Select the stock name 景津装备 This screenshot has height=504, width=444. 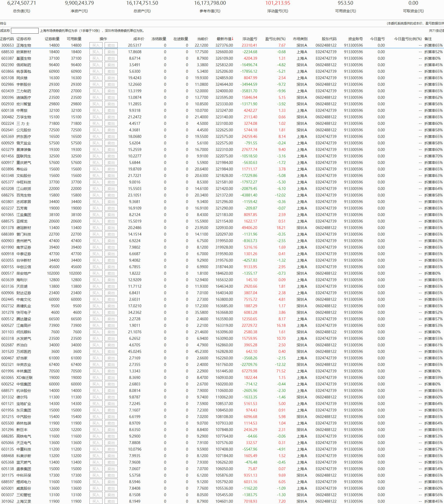[x=24, y=150]
